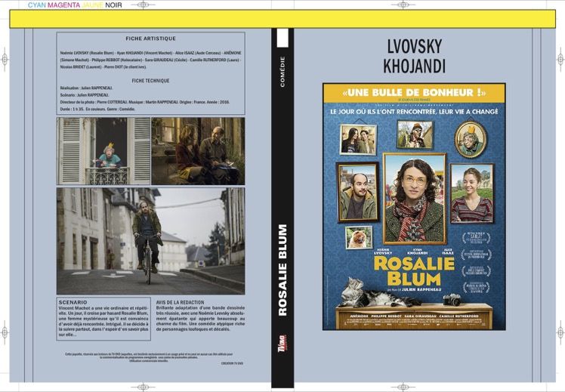Select the NOIR color label
The height and width of the screenshot is (392, 565).
tap(113, 5)
